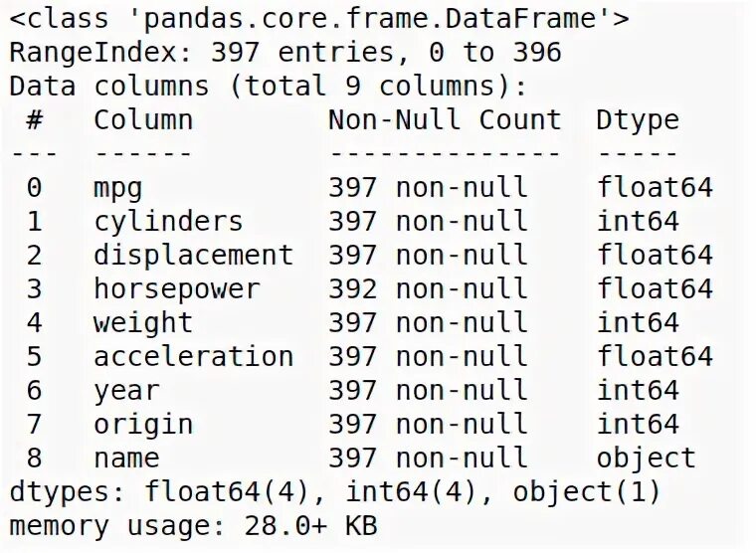Click the 'acceleration' column name
Image resolution: width=756 pixels, height=553 pixels.
pyautogui.click(x=193, y=357)
